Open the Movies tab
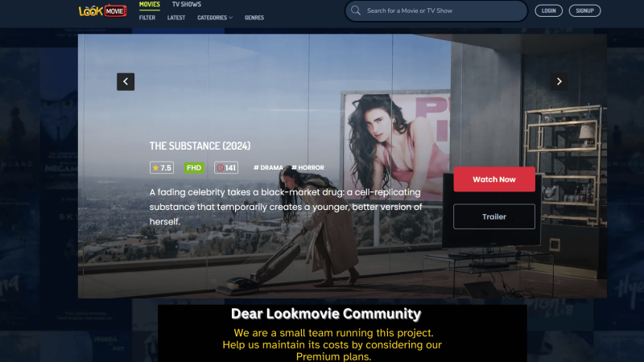 pos(150,5)
